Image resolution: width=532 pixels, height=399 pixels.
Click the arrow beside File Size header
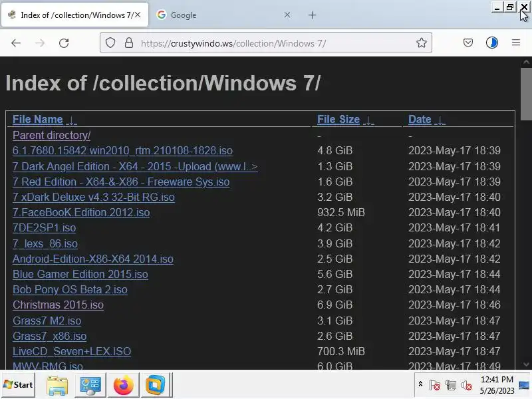coord(368,120)
